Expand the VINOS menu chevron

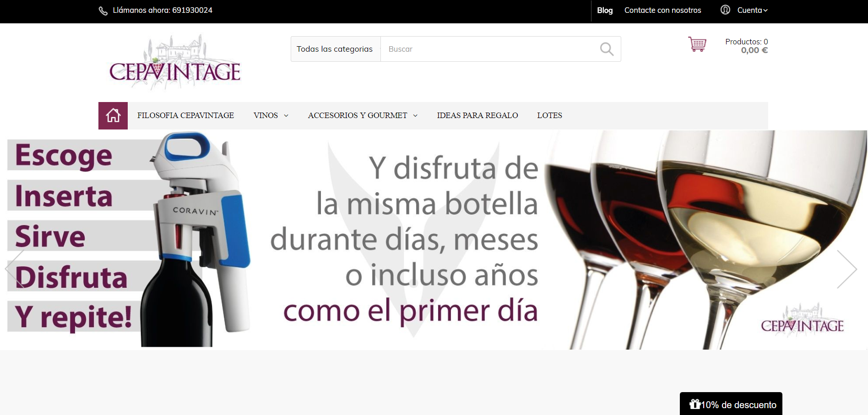coord(286,116)
